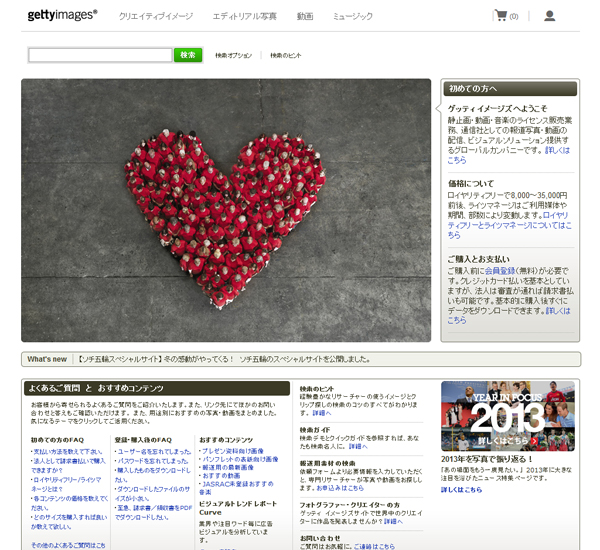Image resolution: width=600 pixels, height=550 pixels.
Task: Click the 価格について heading
Action: [471, 183]
